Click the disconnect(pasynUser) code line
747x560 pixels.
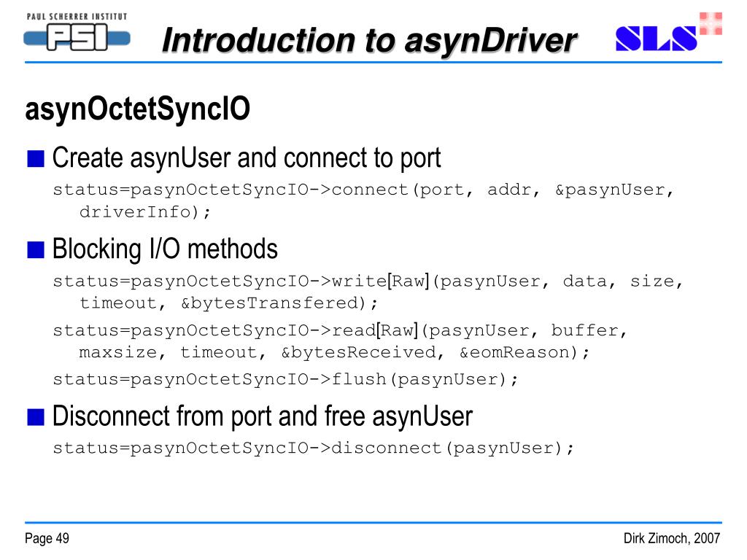(314, 448)
